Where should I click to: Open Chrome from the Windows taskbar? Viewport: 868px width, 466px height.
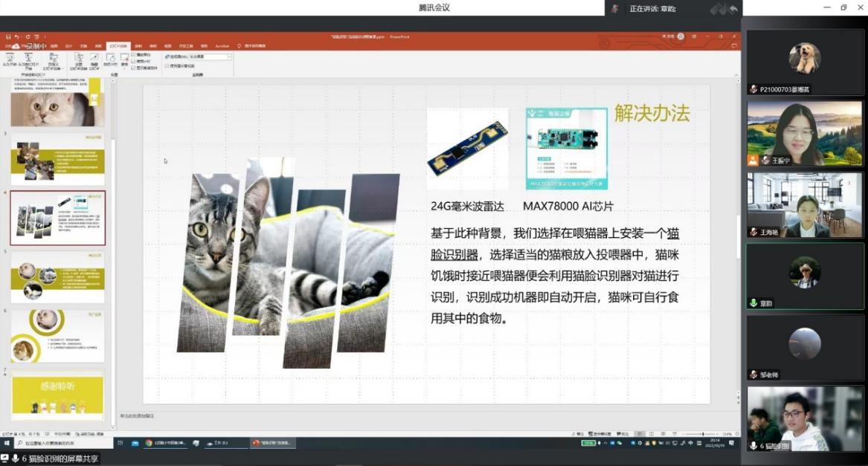149,443
